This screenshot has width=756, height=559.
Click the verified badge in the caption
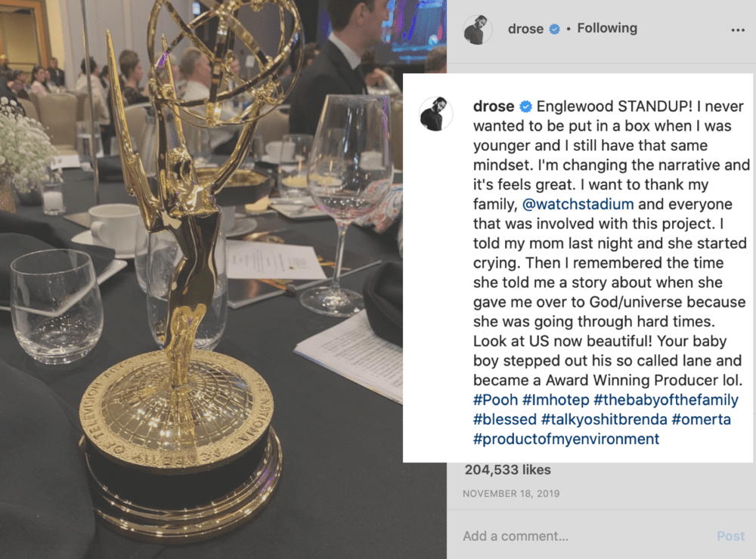[x=526, y=107]
